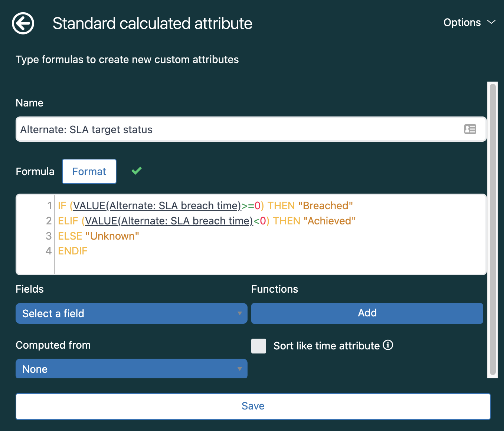Click info icon beside Sort like time attribute

pyautogui.click(x=388, y=345)
